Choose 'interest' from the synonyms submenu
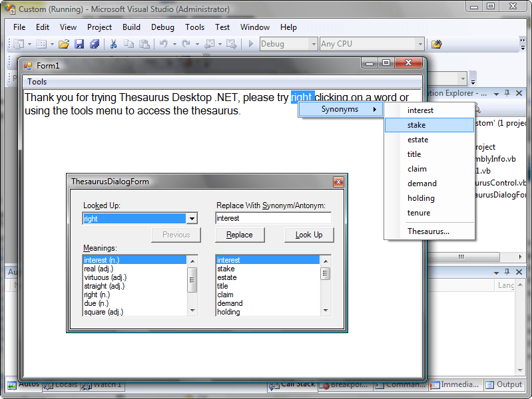Image resolution: width=532 pixels, height=399 pixels. tap(429, 110)
